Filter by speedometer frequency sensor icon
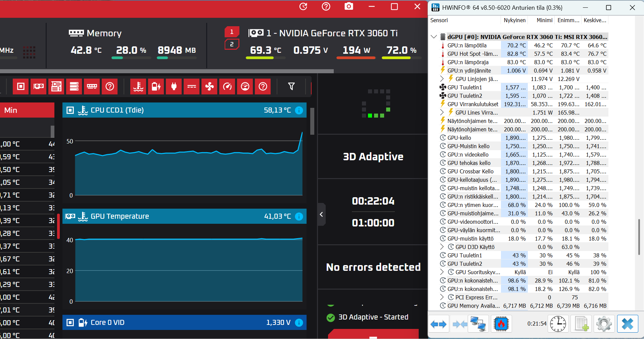The width and height of the screenshot is (644, 339). [227, 87]
